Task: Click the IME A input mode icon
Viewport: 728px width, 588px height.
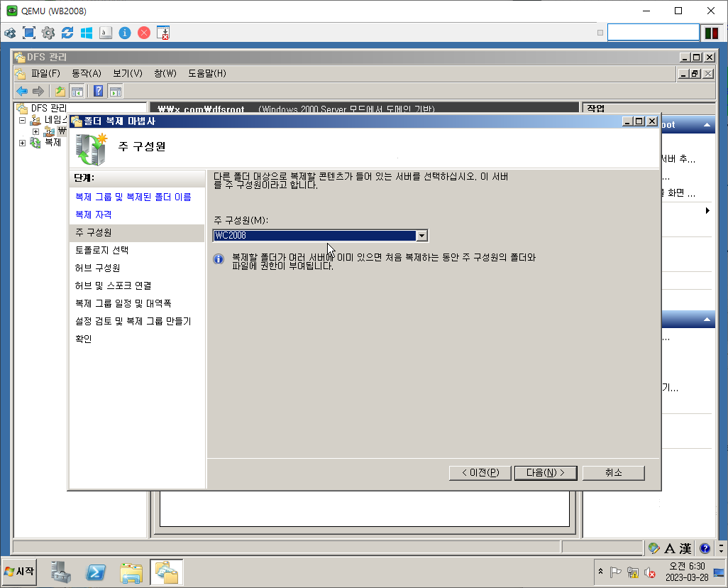Action: coord(670,548)
